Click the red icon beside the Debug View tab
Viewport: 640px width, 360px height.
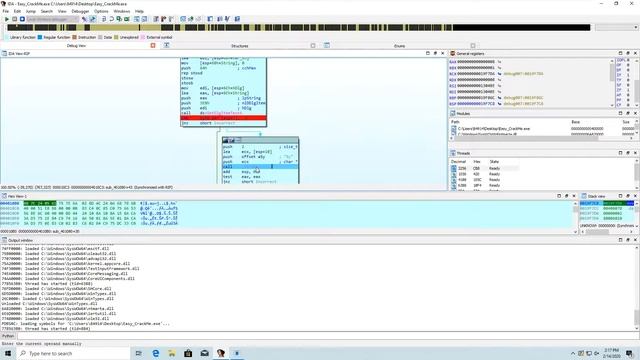click(x=153, y=45)
